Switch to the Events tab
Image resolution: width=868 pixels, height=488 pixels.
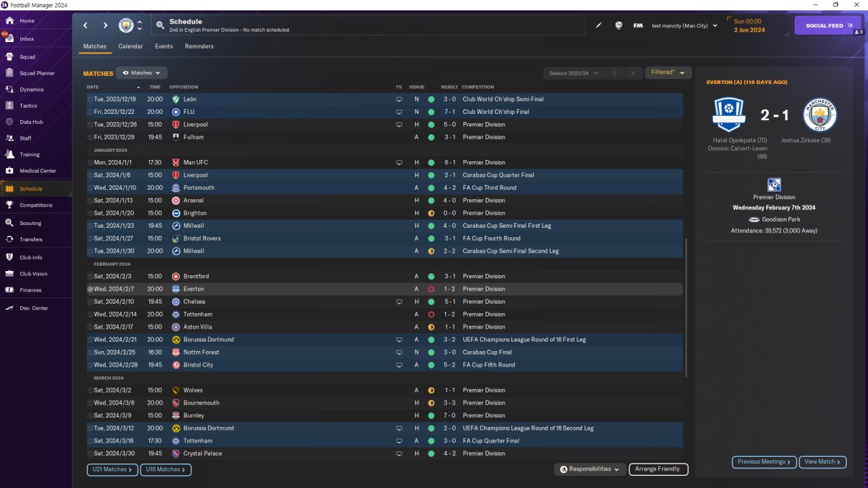point(163,46)
